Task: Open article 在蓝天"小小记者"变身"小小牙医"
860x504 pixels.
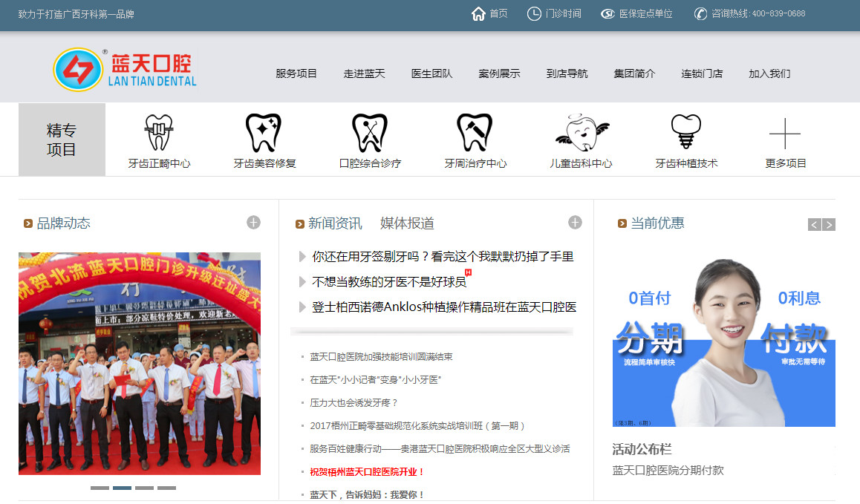Action: [x=376, y=380]
